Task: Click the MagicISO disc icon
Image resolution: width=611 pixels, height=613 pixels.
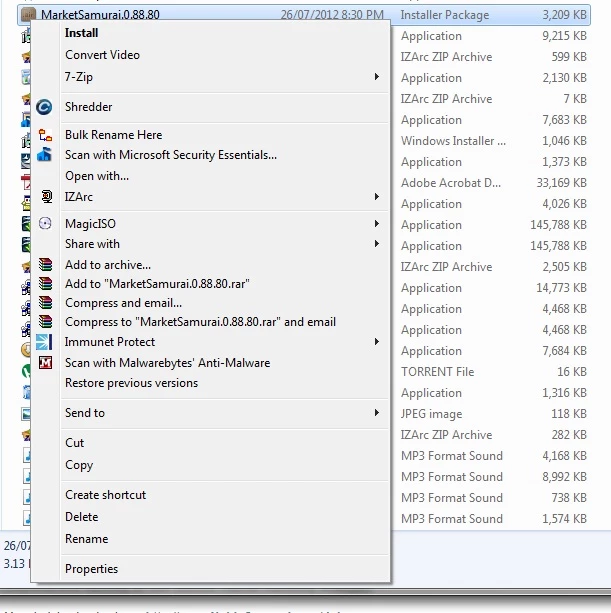Action: [45, 223]
